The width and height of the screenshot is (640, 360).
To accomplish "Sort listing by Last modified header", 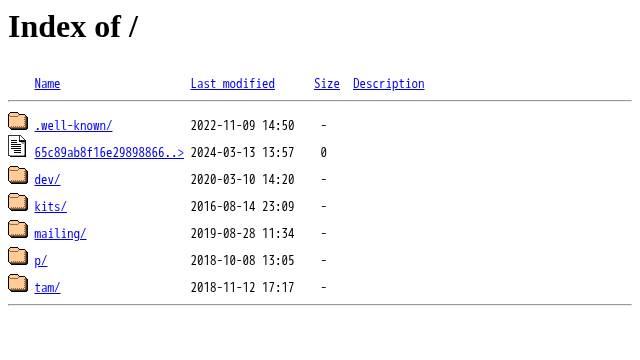I will 233,83.
